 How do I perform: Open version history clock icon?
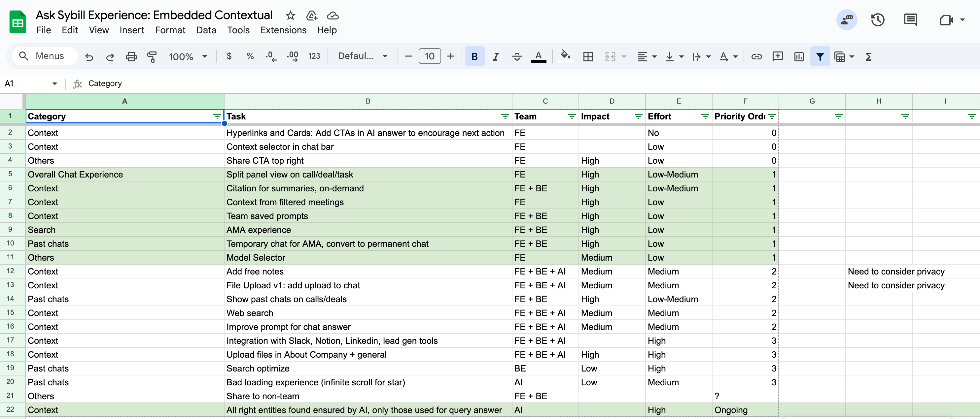pos(878,20)
